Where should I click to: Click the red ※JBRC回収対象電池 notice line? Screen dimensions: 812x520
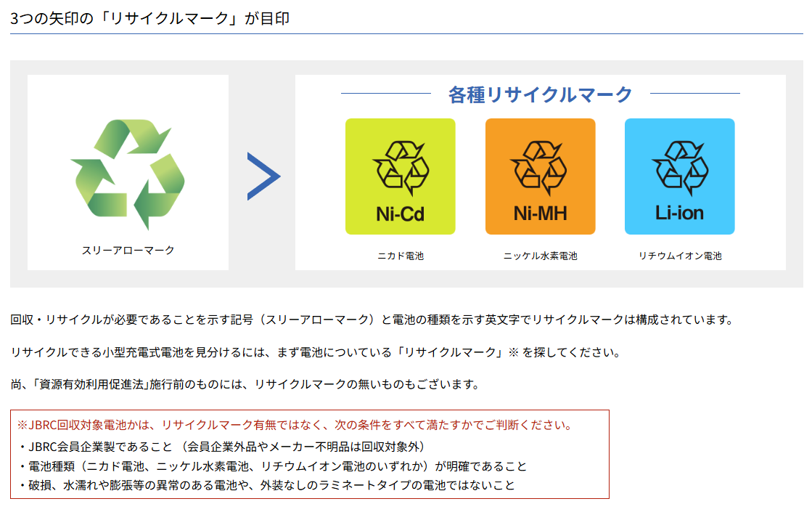[x=294, y=425]
